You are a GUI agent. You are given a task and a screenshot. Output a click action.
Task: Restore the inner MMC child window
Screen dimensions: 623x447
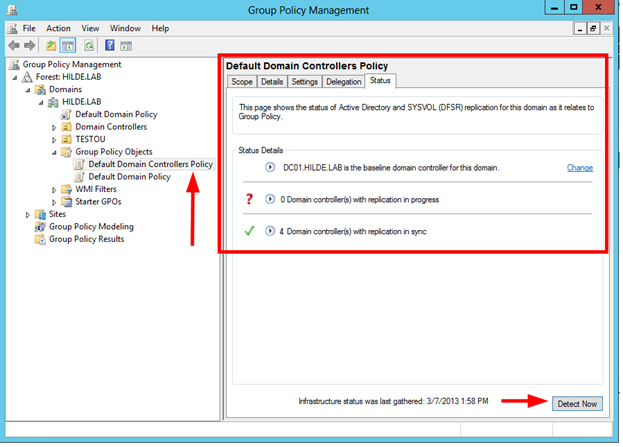(x=593, y=29)
